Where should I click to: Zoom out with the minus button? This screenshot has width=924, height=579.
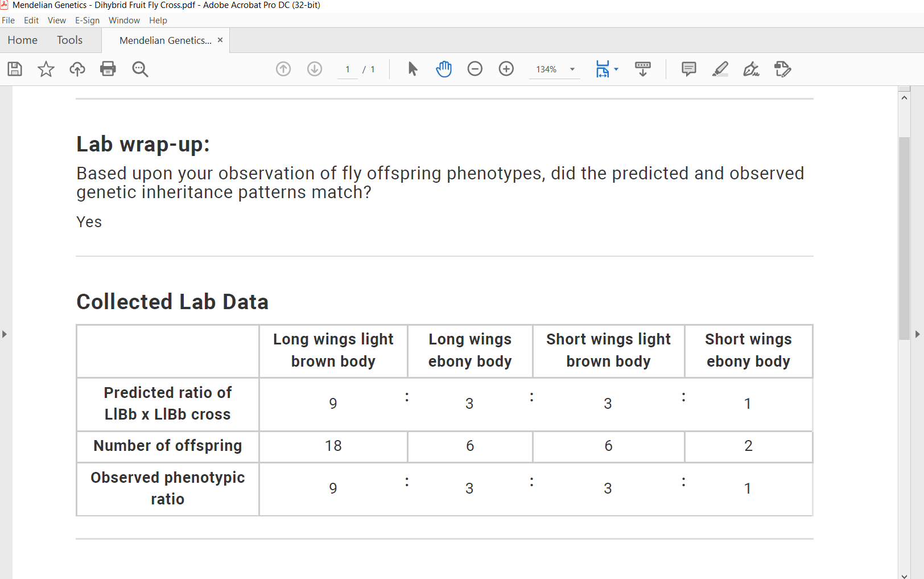(475, 69)
